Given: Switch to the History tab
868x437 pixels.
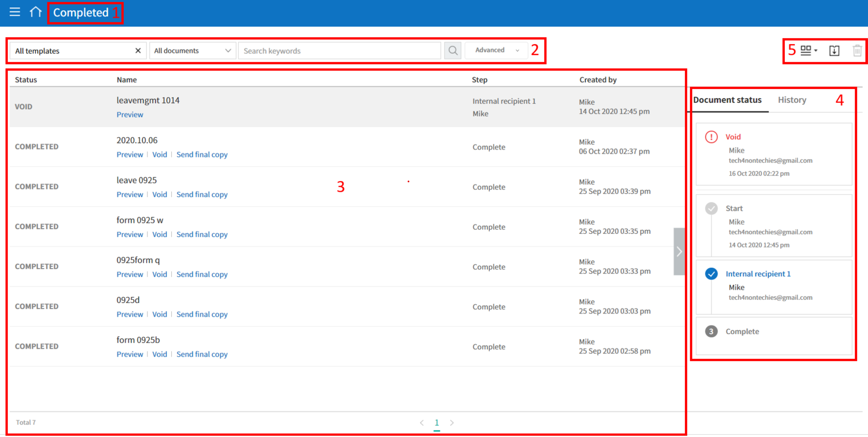Looking at the screenshot, I should click(x=792, y=100).
